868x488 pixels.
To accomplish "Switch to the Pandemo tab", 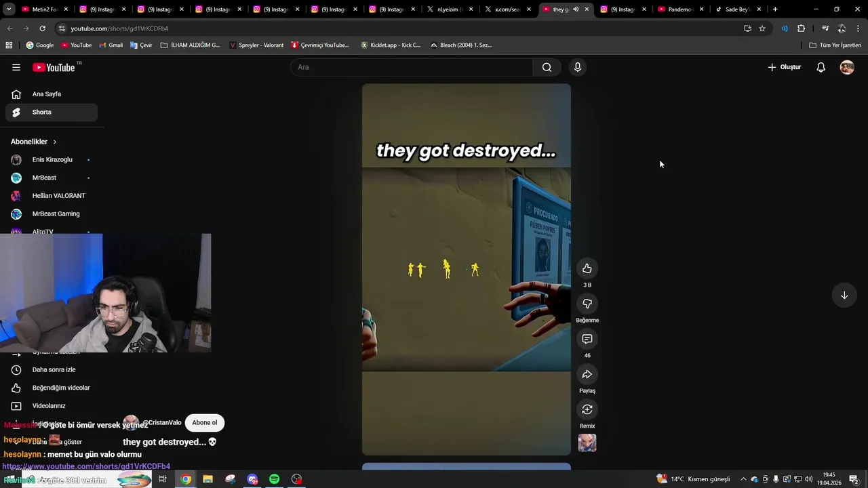I will 680,9.
